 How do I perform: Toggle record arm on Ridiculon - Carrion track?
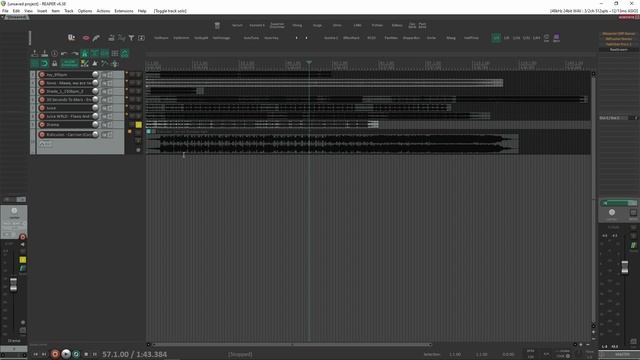click(42, 134)
